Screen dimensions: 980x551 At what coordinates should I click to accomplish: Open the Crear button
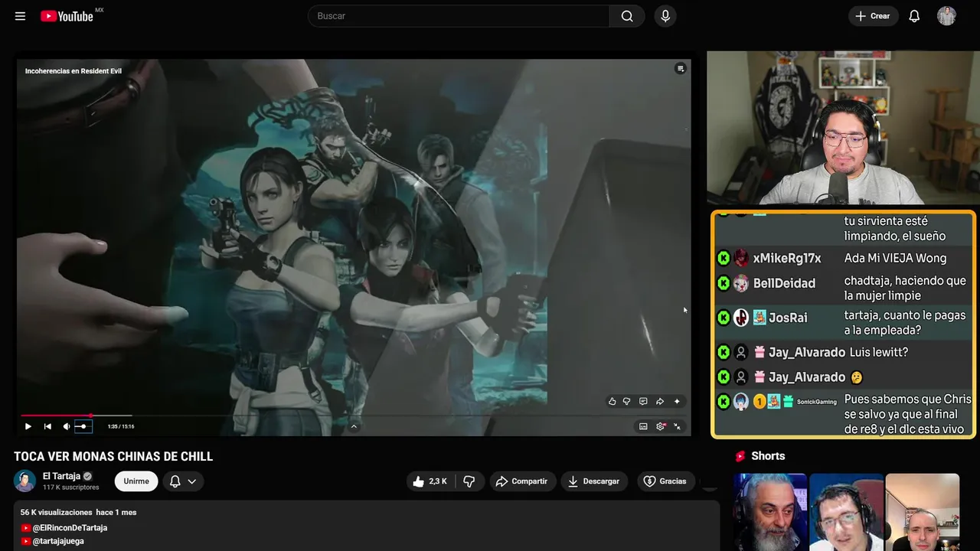873,16
